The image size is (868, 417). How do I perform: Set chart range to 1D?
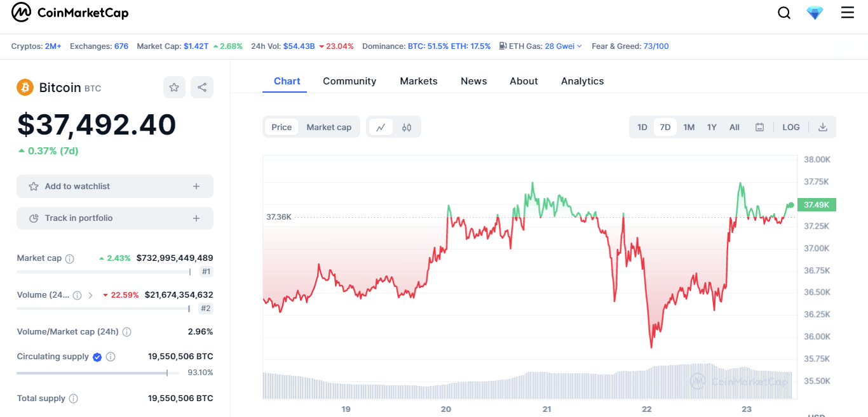click(x=642, y=127)
